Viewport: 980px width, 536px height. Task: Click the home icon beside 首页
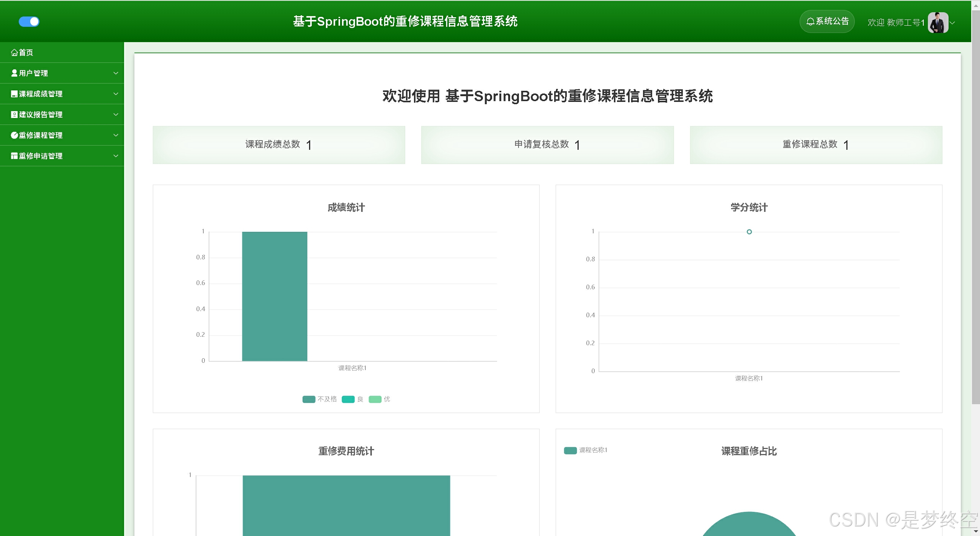point(14,52)
